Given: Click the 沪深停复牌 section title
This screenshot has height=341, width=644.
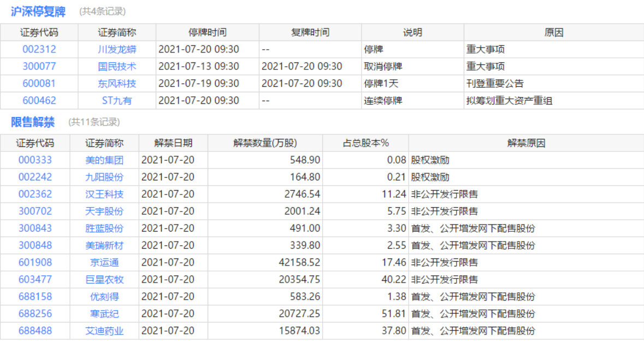Looking at the screenshot, I should [38, 11].
